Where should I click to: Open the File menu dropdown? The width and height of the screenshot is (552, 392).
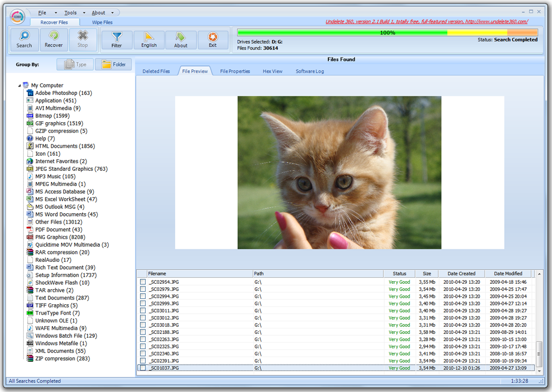(x=42, y=12)
